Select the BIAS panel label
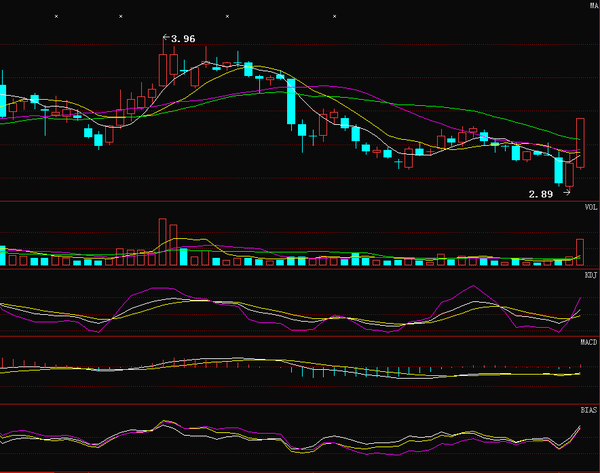600x473 pixels. tap(589, 410)
